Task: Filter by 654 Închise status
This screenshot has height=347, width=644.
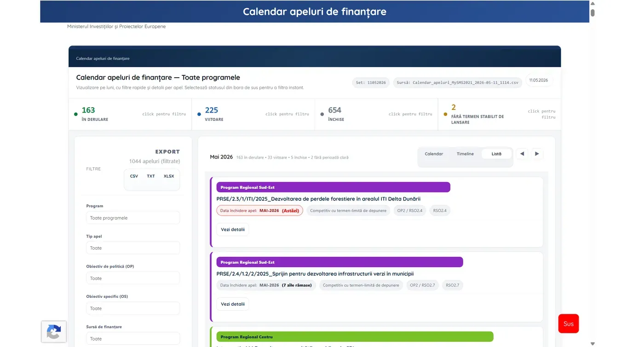Action: 376,114
